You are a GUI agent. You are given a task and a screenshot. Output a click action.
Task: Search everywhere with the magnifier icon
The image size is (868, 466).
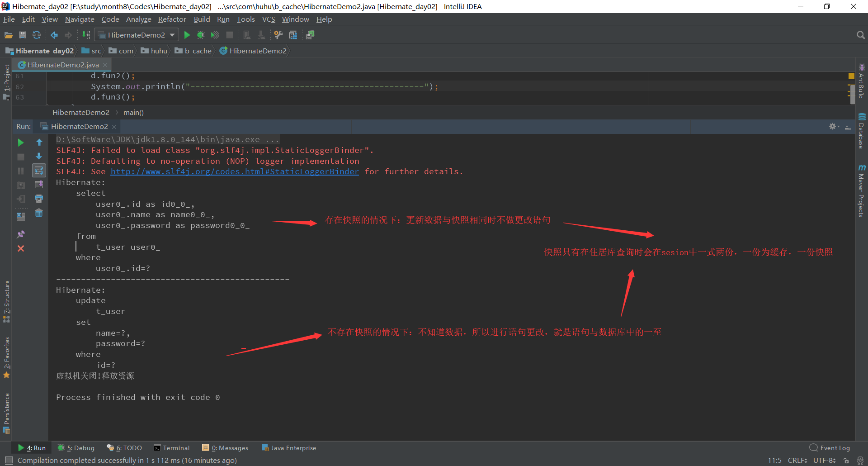(860, 35)
